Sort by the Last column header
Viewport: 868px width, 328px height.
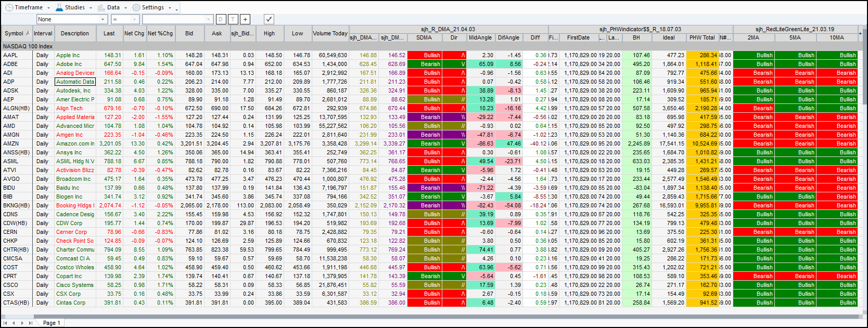[109, 33]
